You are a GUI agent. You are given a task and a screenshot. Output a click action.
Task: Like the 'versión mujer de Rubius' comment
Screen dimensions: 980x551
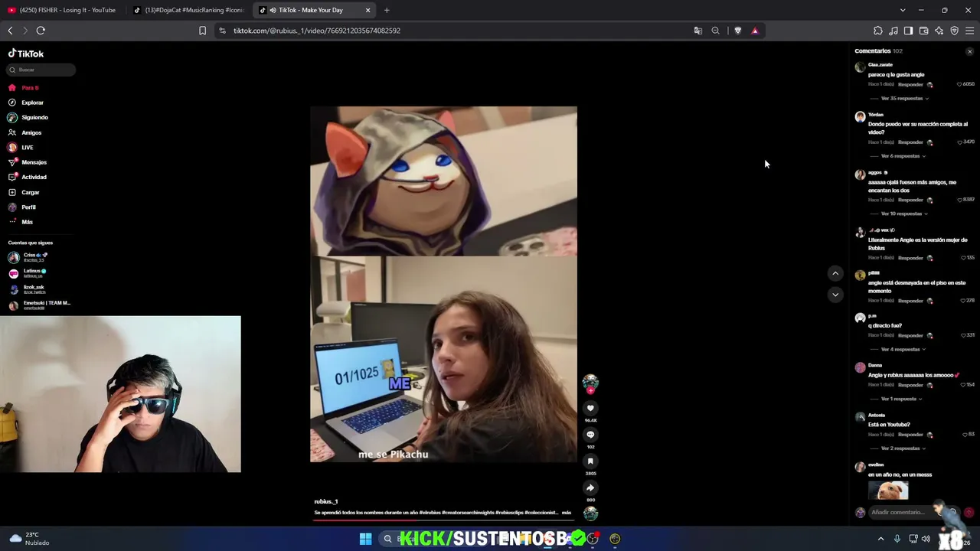[963, 258]
